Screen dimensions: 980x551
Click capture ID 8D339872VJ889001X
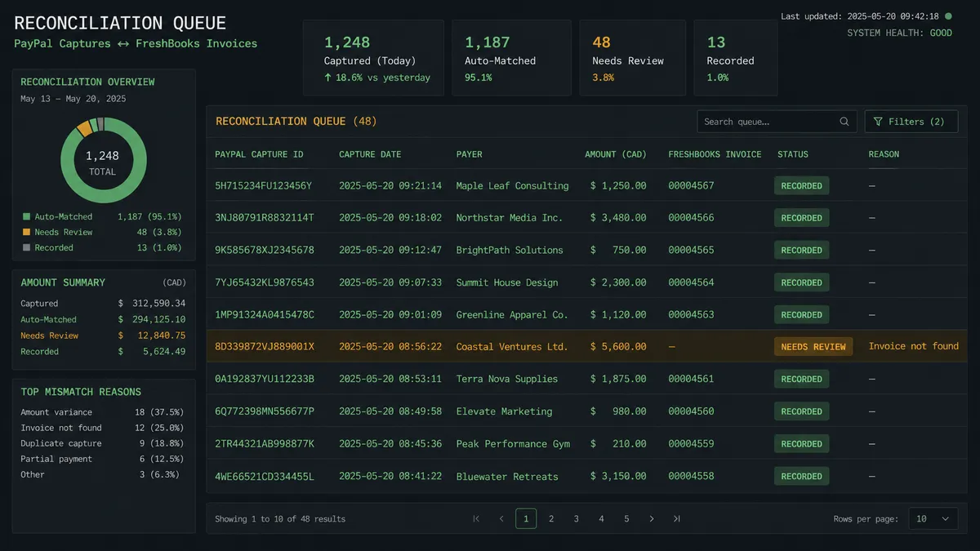click(265, 347)
